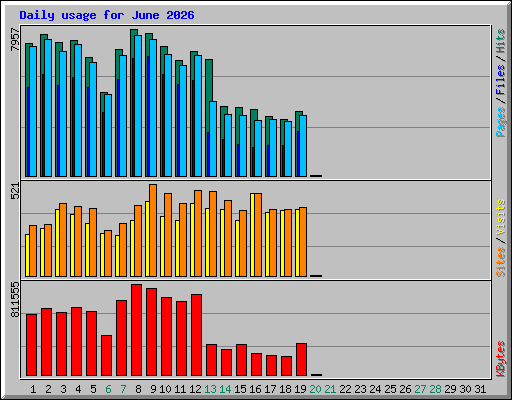Click green weekend day label 7
Image resolution: width=512 pixels, height=400 pixels.
tap(123, 389)
